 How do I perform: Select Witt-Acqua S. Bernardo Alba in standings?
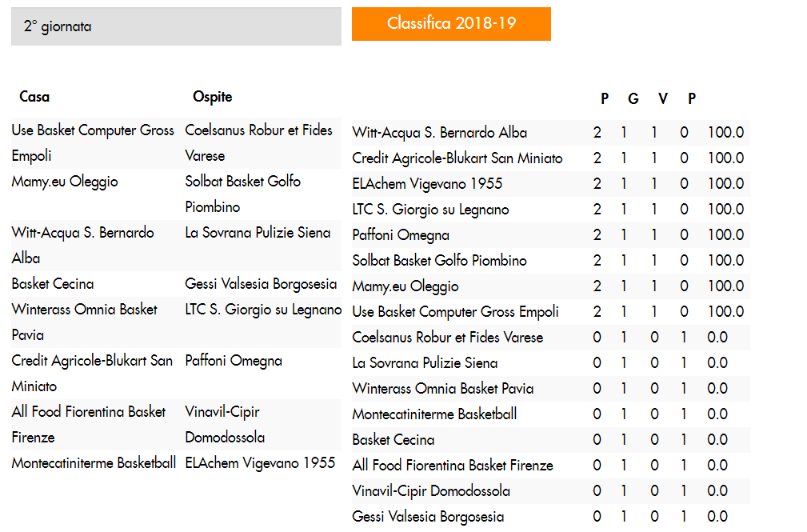pos(440,133)
